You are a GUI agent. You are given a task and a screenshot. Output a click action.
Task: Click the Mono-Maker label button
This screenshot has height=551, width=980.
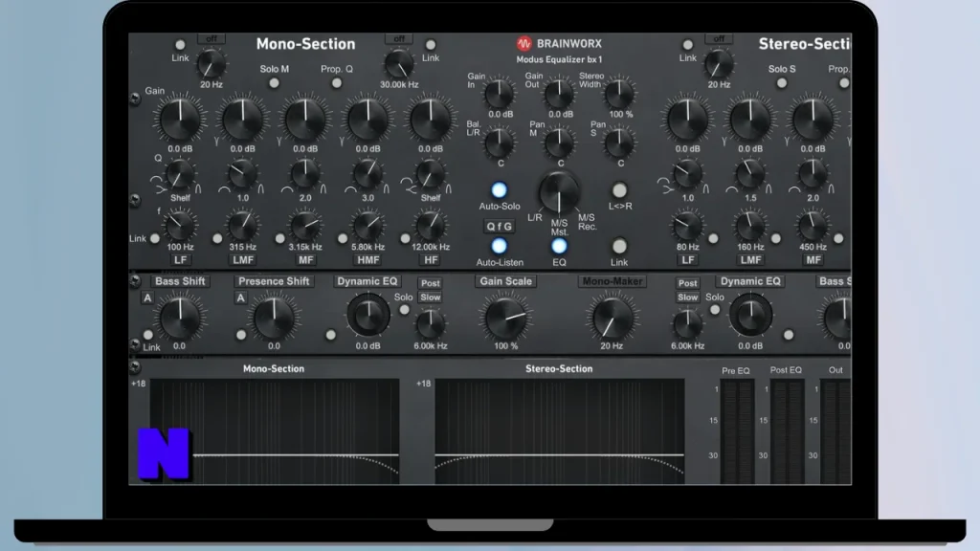pos(612,282)
